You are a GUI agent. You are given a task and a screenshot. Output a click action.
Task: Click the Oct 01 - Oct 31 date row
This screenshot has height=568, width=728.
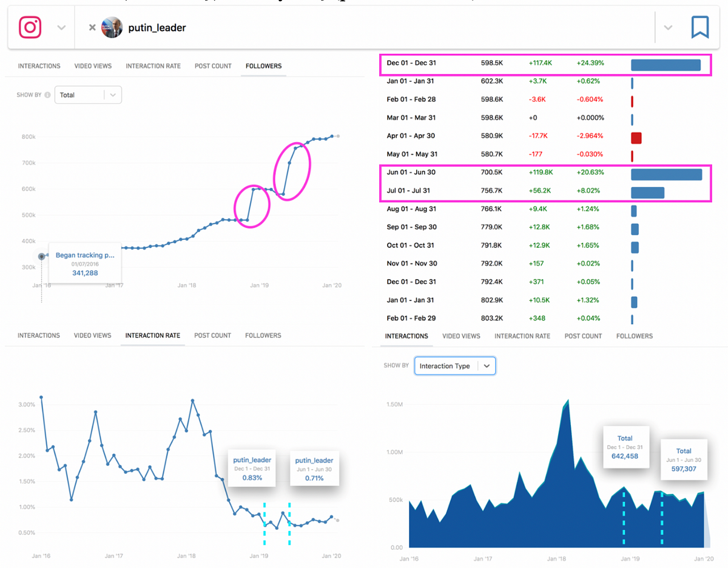tap(411, 245)
